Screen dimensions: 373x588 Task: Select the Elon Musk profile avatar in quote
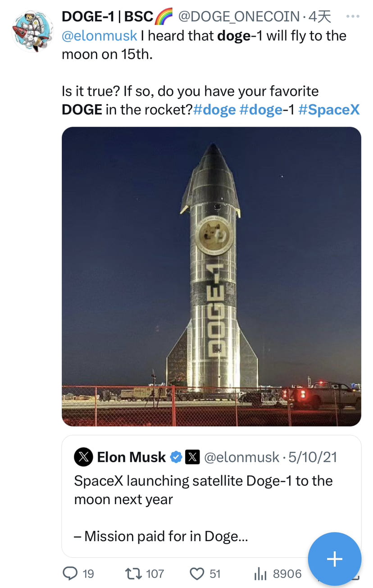pyautogui.click(x=83, y=457)
